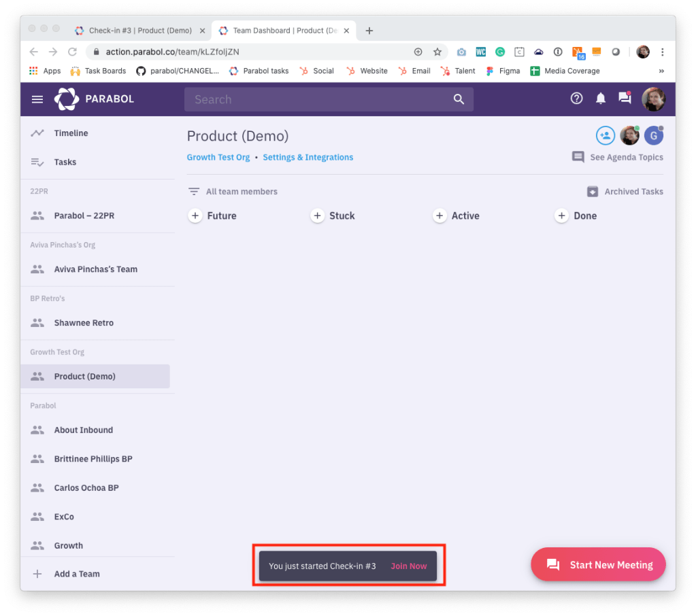Image resolution: width=696 pixels, height=616 pixels.
Task: Open the discussion chat icon in header
Action: click(x=625, y=97)
